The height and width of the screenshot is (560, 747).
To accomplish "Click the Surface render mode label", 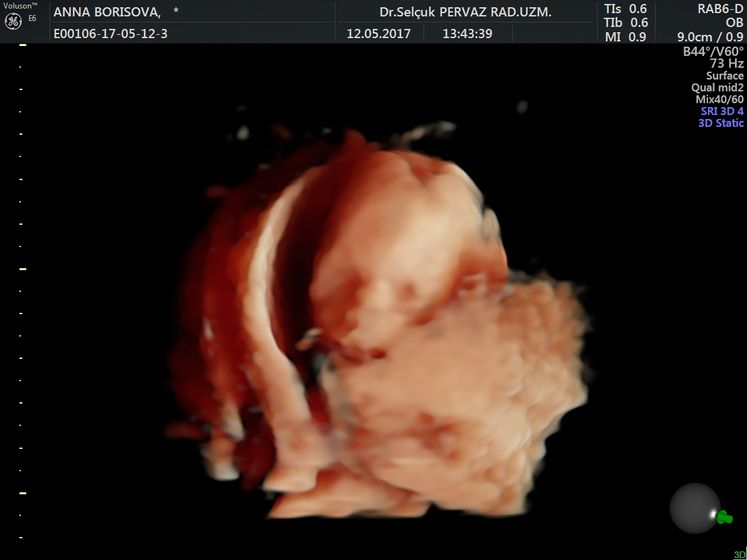I will click(724, 76).
